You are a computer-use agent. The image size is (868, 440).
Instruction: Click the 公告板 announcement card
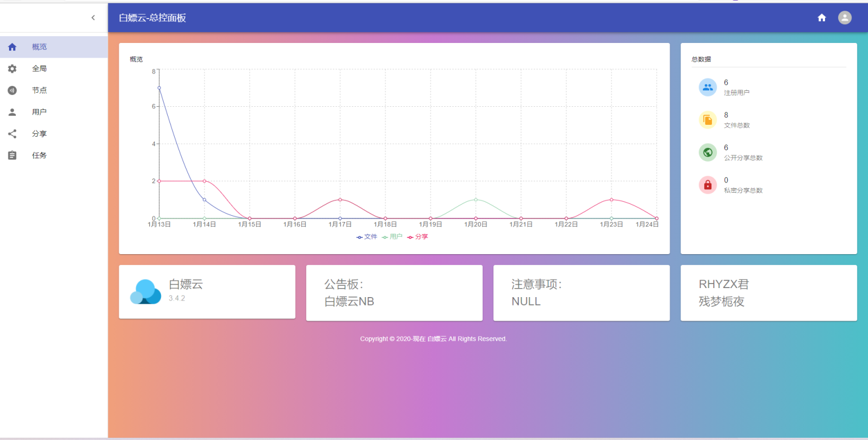pos(394,293)
